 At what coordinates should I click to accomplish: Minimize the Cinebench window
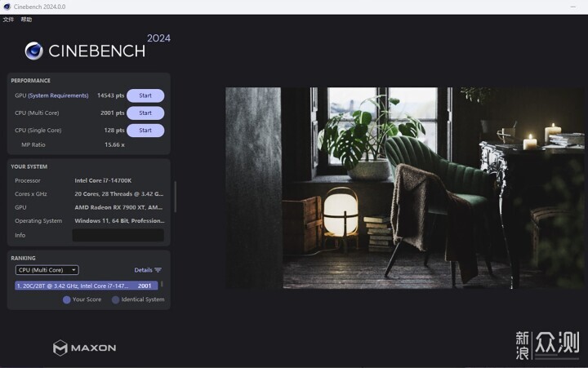tap(573, 7)
